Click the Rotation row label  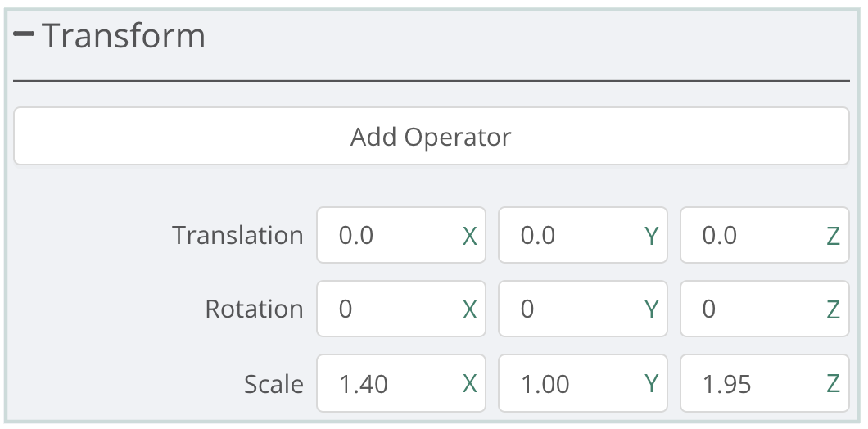click(x=254, y=309)
